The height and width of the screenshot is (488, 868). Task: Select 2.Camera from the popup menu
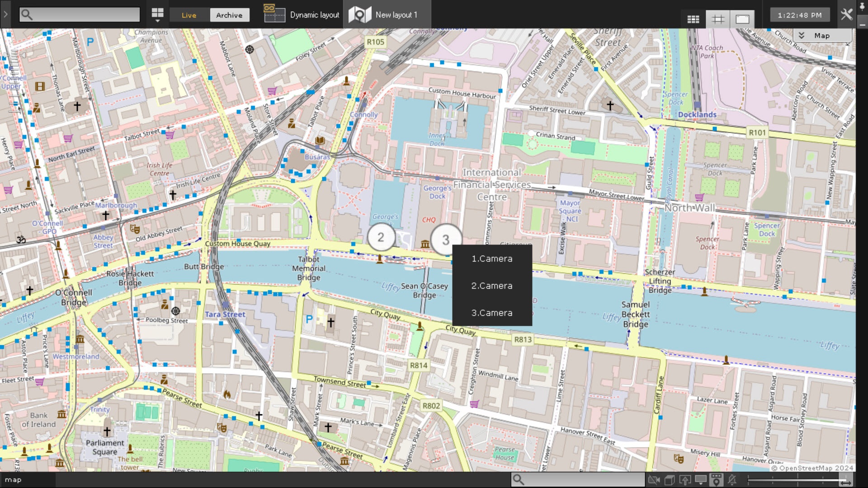click(x=492, y=286)
